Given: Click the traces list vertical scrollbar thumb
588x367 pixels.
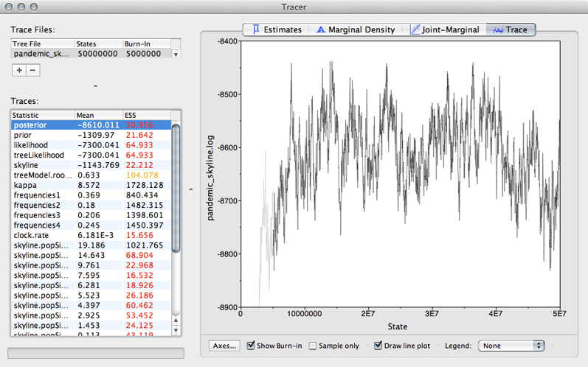Looking at the screenshot, I should 176,189.
